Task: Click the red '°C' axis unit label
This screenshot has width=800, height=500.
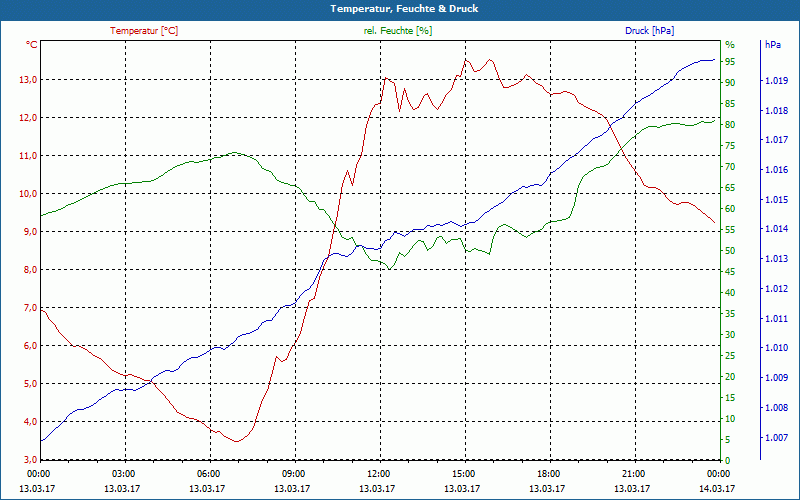Action: coord(32,45)
